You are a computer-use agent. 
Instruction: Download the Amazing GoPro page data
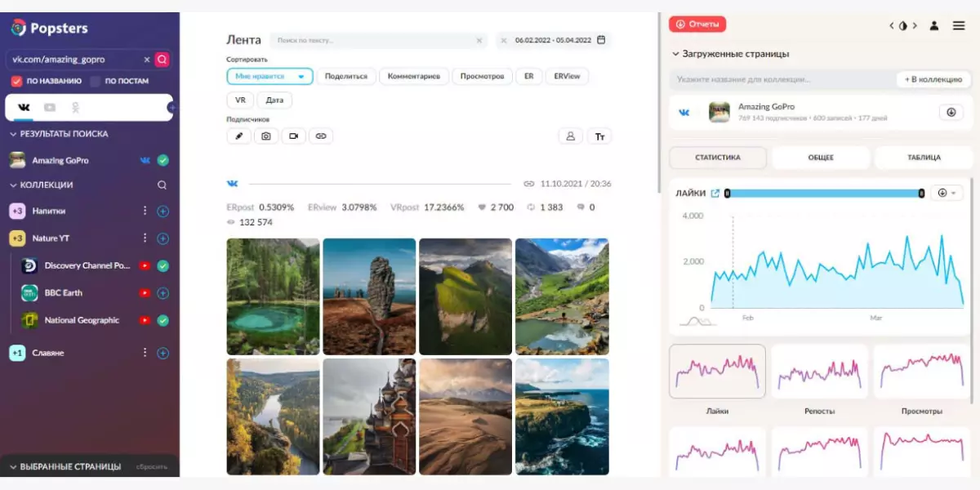pos(951,113)
